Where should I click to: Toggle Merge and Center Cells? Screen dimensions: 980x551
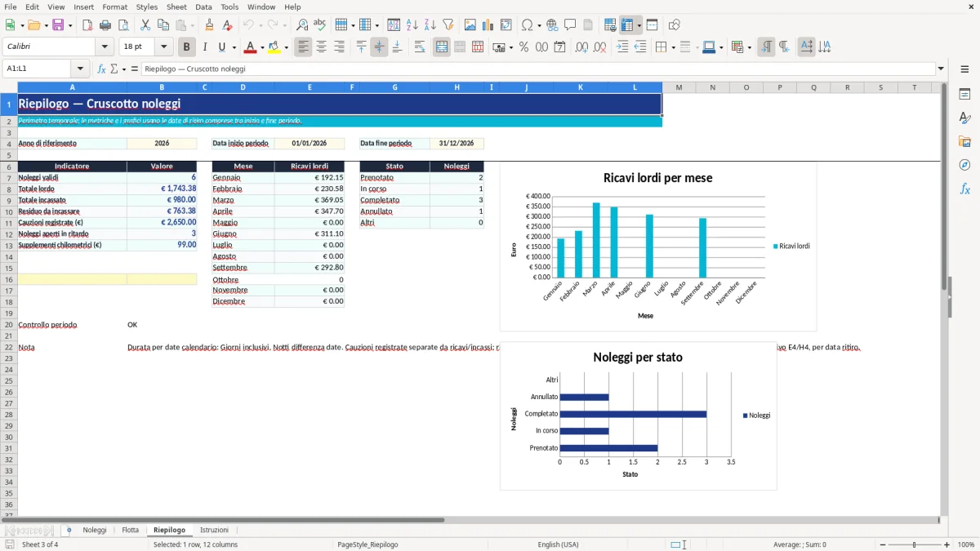tap(442, 47)
